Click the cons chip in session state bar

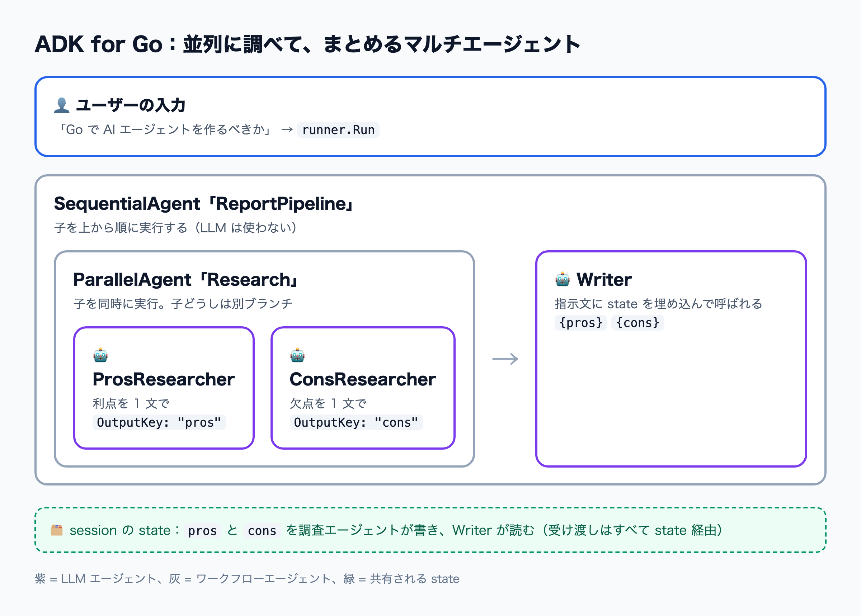[262, 530]
